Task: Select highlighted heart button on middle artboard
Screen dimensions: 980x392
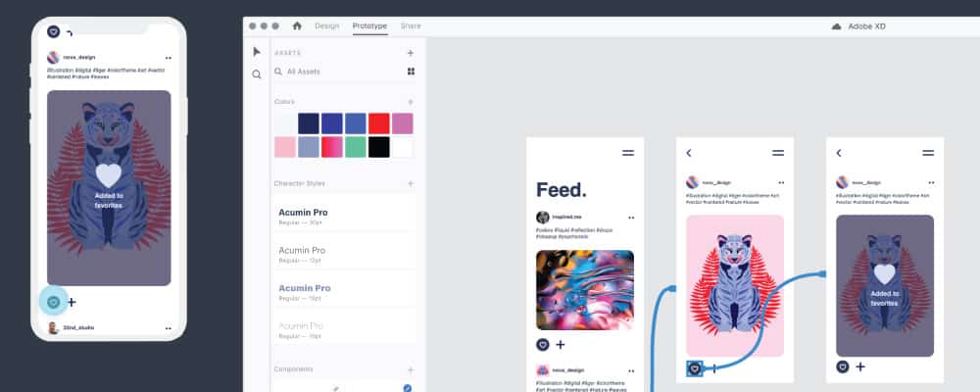Action: point(695,368)
